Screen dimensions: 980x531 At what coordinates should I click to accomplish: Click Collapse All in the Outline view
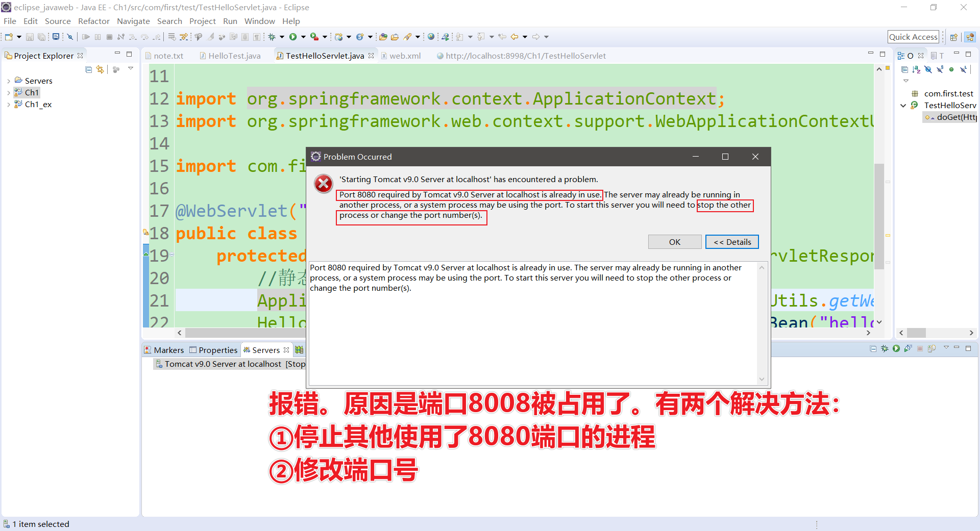[904, 69]
